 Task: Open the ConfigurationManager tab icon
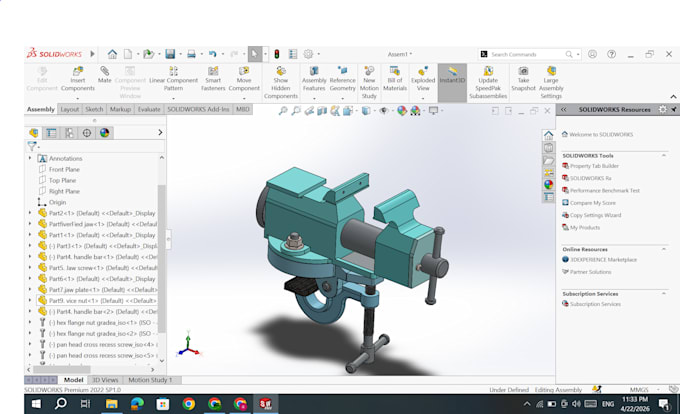(x=69, y=133)
